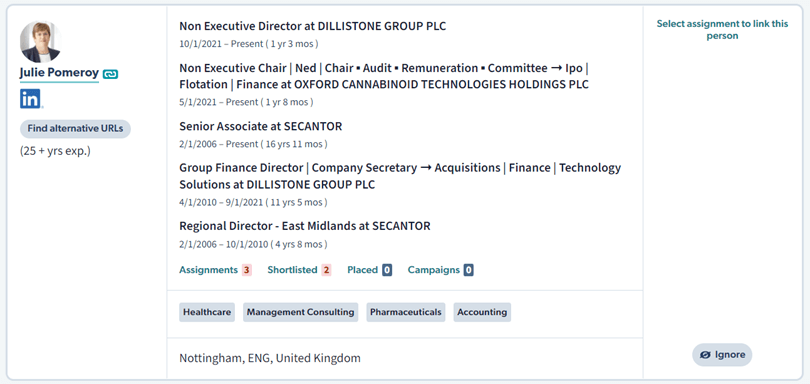Click the eye-slash icon on Ignore

click(705, 355)
